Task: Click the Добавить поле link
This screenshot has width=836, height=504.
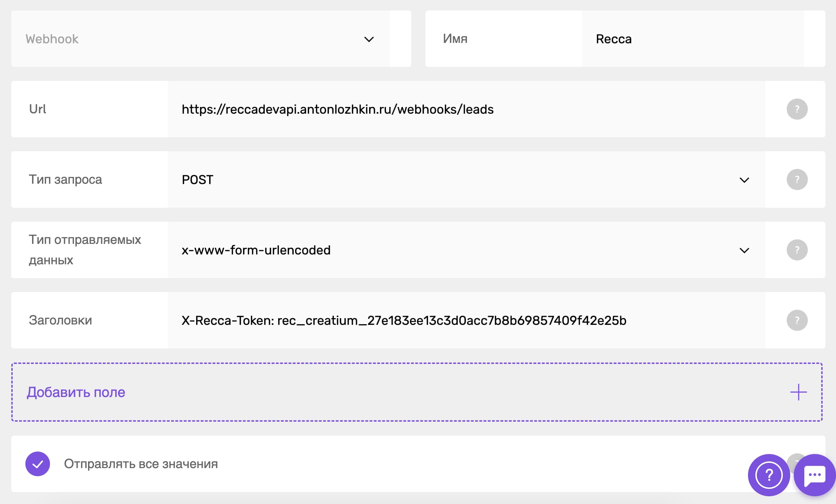Action: [x=76, y=392]
